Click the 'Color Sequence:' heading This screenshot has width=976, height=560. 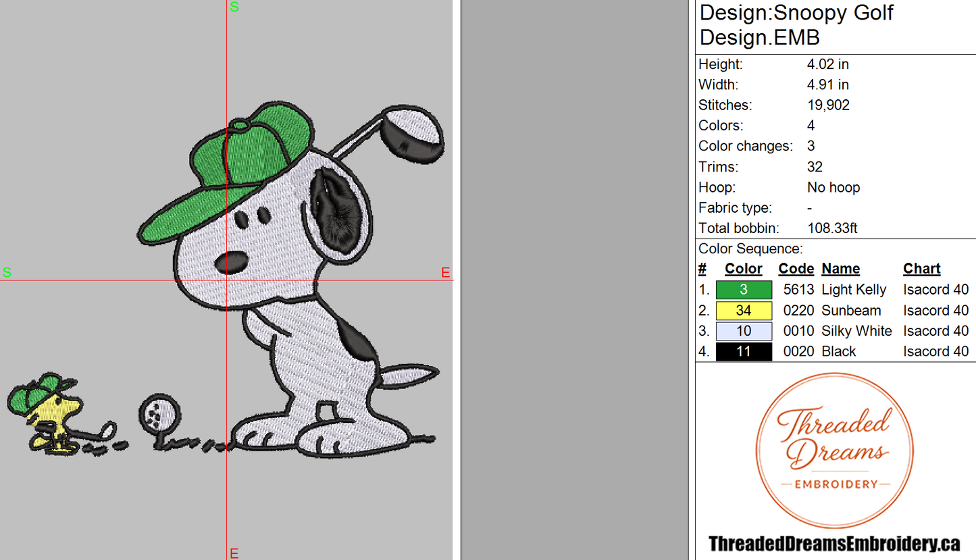[x=750, y=249]
